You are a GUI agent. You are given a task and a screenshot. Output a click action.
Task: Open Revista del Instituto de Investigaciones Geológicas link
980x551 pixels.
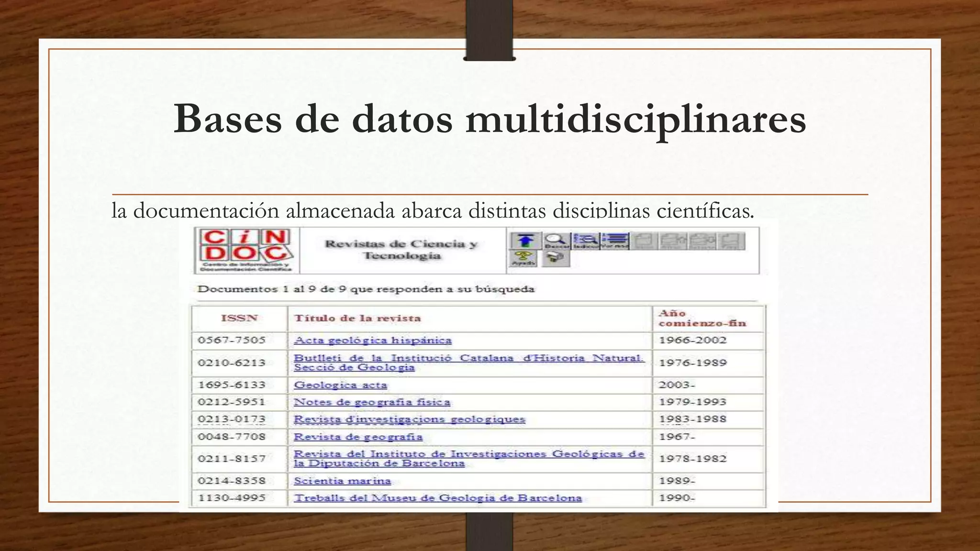point(469,458)
